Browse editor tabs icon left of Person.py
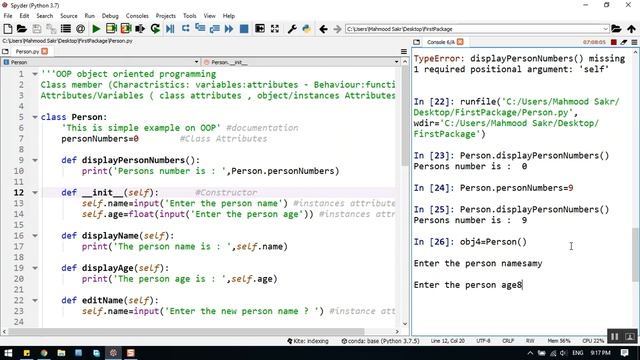This screenshot has width=640, height=360. (5, 51)
